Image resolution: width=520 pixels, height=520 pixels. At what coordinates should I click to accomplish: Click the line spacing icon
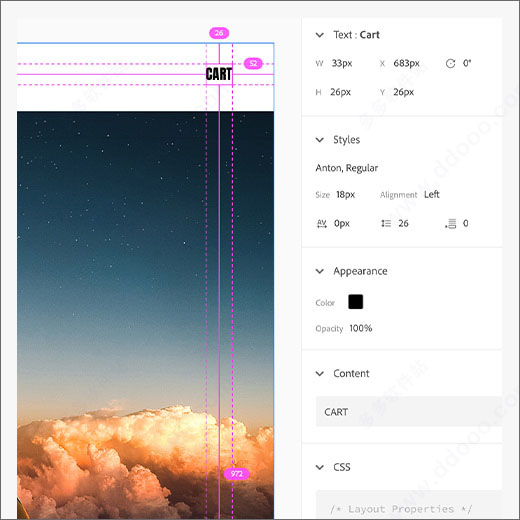(386, 223)
